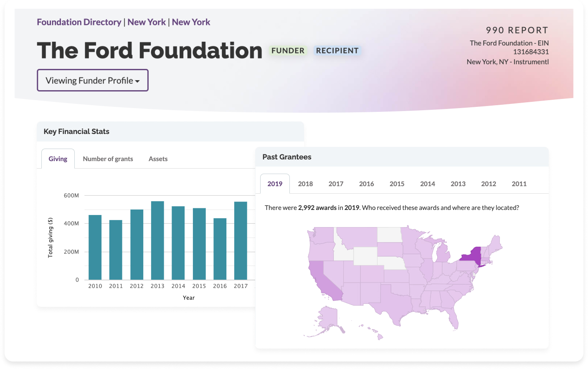Click the 2,992 awards text

(x=317, y=207)
